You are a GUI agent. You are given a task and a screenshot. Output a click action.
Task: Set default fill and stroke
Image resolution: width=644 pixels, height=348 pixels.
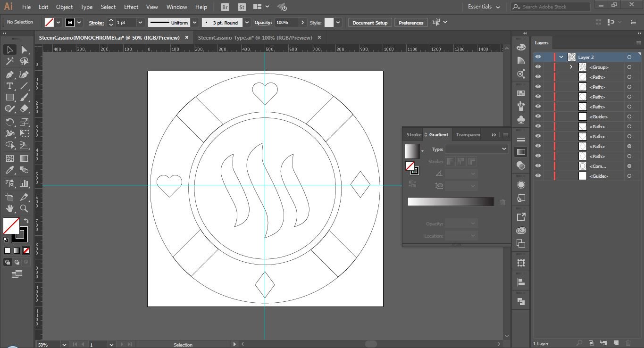[6, 240]
